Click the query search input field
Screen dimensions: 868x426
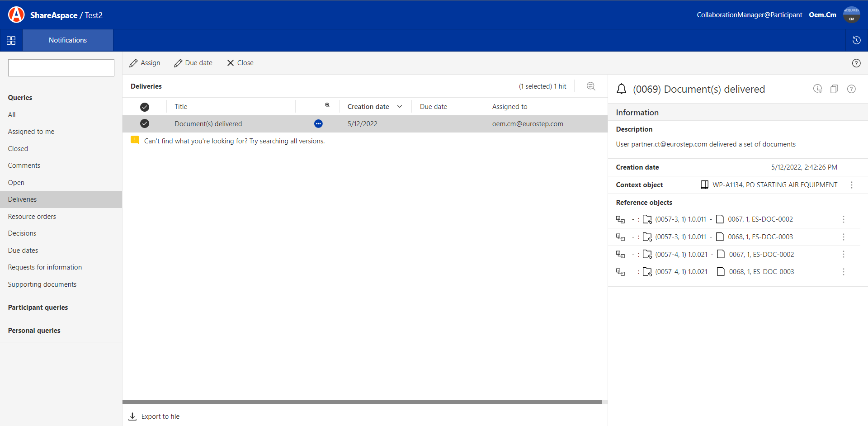[61, 68]
